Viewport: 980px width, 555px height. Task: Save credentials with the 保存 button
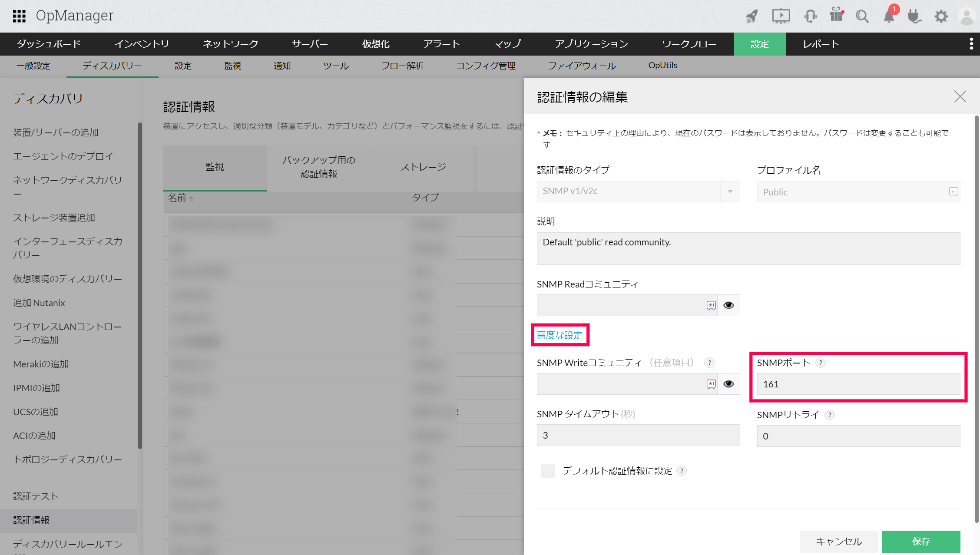tap(921, 542)
